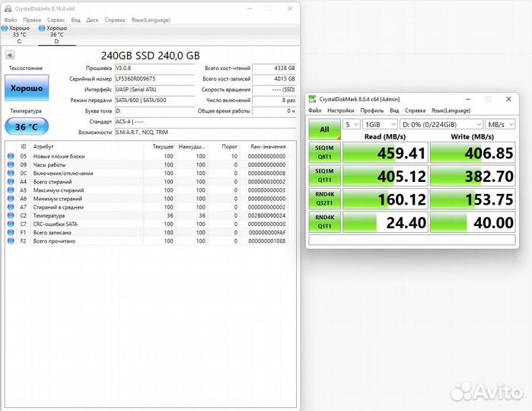
Task: Click total host writes field 4015 GB
Action: click(275, 78)
